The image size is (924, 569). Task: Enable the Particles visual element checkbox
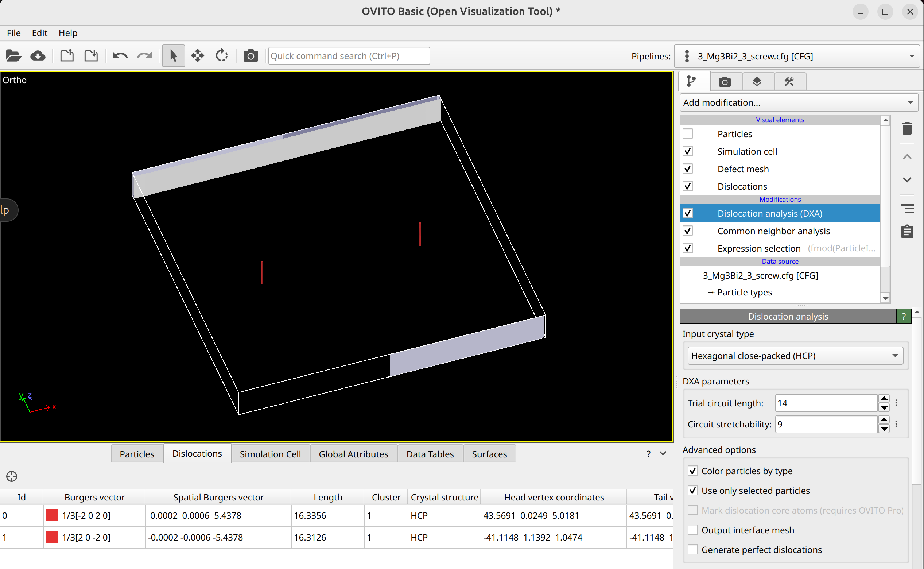[x=688, y=133]
